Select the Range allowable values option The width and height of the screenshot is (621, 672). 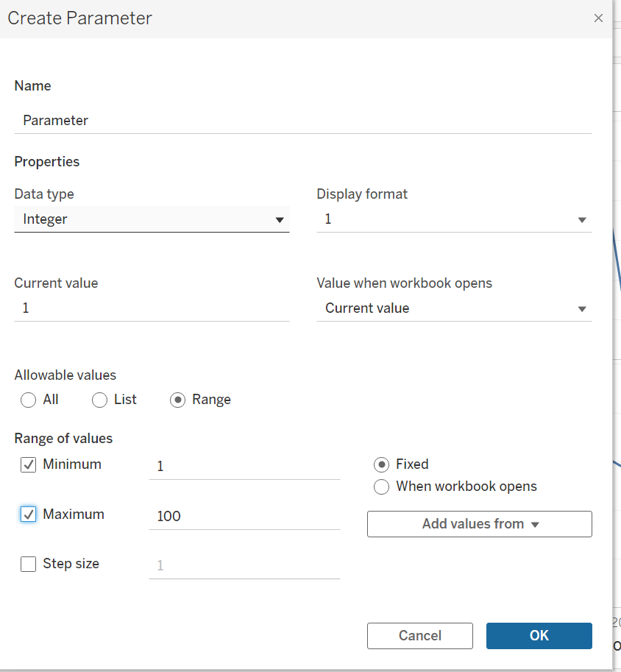177,400
